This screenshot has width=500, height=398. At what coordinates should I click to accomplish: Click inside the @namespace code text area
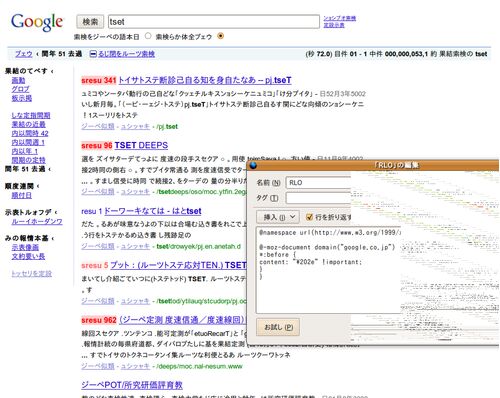[x=328, y=270]
